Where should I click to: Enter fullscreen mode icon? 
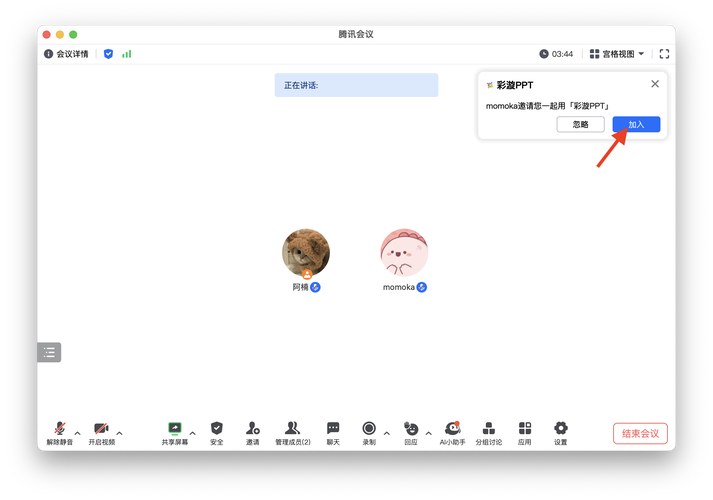coord(664,54)
